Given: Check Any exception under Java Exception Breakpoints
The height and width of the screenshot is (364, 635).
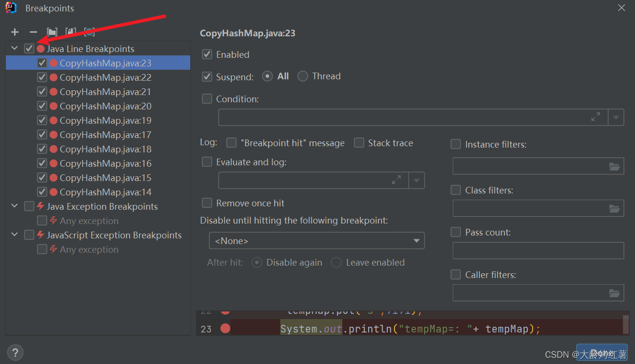Looking at the screenshot, I should (42, 221).
